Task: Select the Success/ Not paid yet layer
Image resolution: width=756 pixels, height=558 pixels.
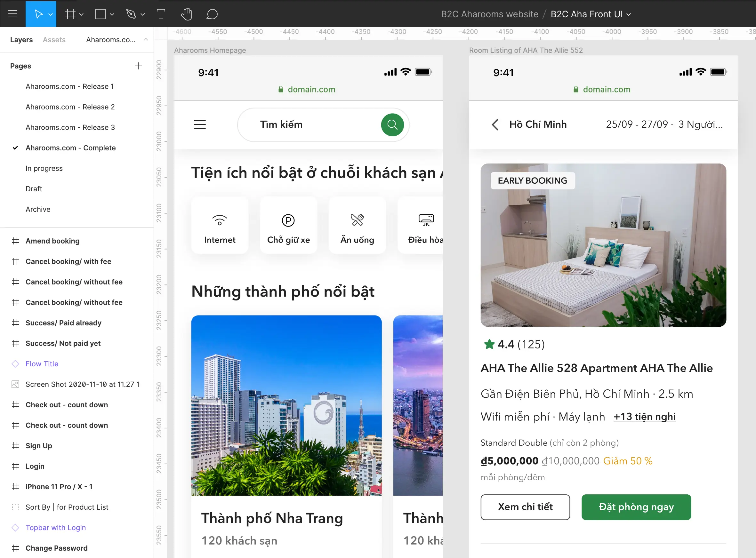Action: [x=63, y=344]
